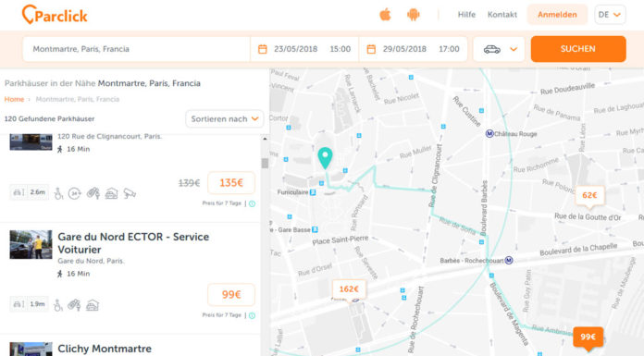Click the Anmelden button
The width and height of the screenshot is (644, 356).
coord(557,15)
